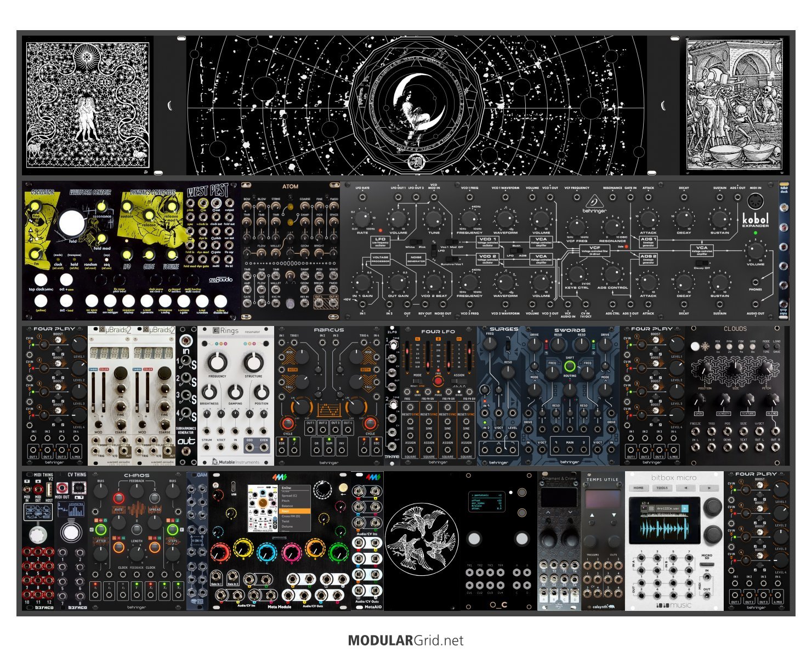Viewport: 812px width, 652px height.
Task: Open the ModularGrid.net link
Action: (406, 640)
